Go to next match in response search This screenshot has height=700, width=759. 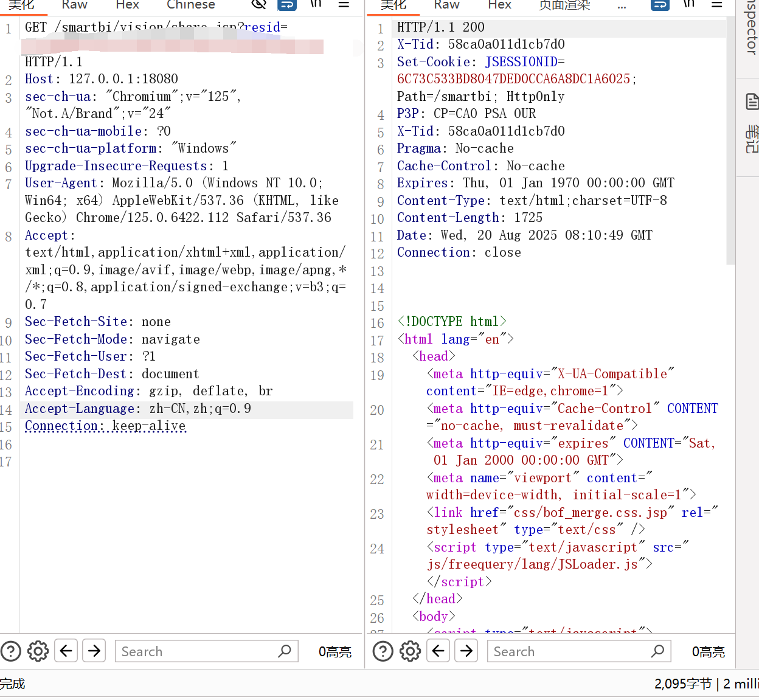coord(466,651)
